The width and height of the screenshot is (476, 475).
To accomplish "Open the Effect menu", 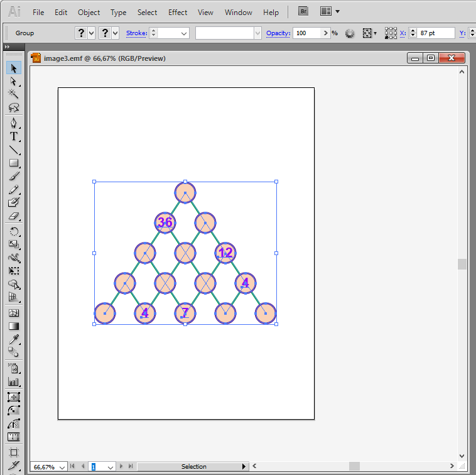I will (178, 13).
